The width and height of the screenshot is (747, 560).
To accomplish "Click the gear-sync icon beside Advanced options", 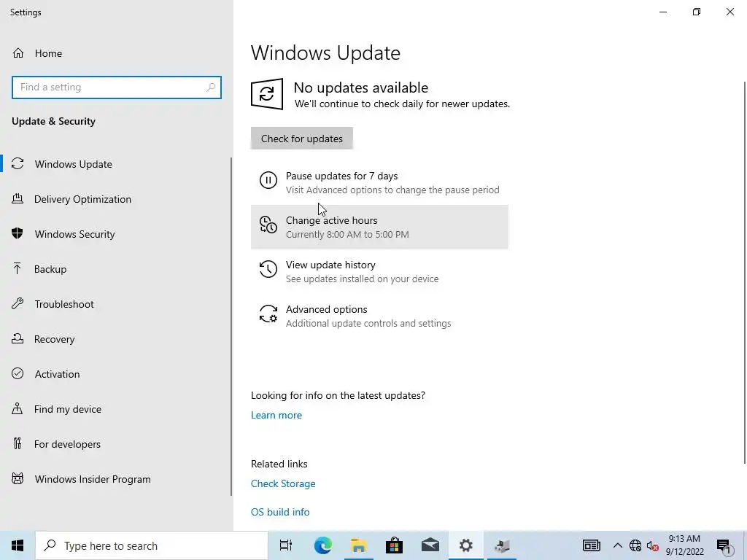I will [268, 314].
